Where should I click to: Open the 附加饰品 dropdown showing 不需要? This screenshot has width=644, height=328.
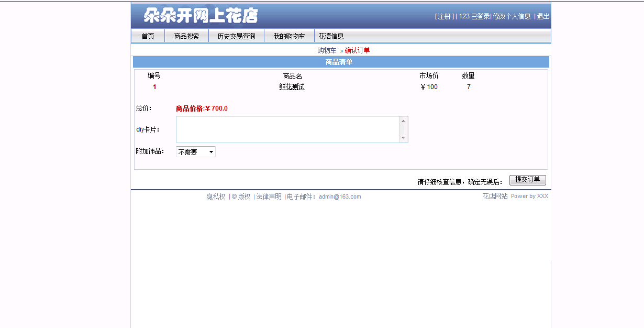click(x=196, y=152)
